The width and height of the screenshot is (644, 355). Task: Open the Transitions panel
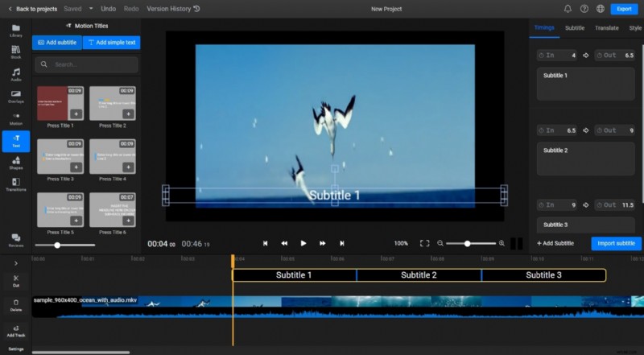15,185
